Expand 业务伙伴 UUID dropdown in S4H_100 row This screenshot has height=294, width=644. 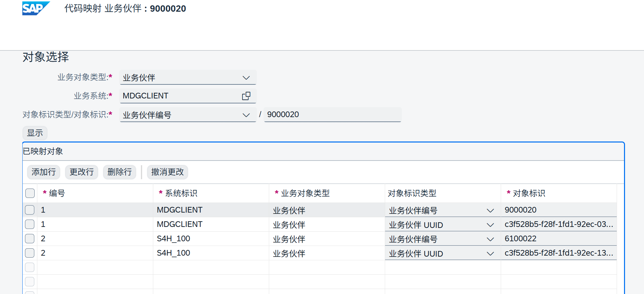point(490,254)
